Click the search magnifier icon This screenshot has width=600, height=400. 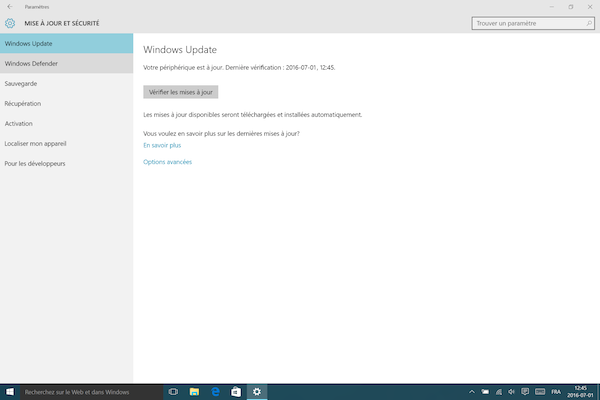[x=589, y=23]
